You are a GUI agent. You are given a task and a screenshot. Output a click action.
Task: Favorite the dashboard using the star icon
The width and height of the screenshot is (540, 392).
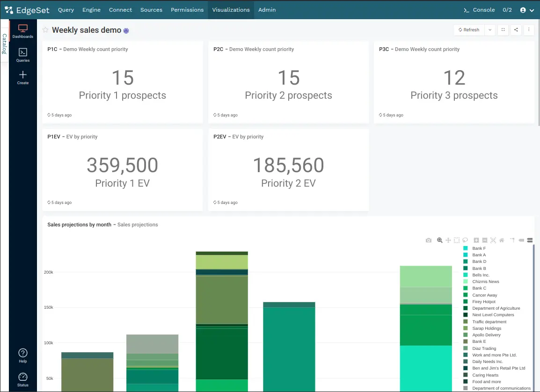[45, 30]
